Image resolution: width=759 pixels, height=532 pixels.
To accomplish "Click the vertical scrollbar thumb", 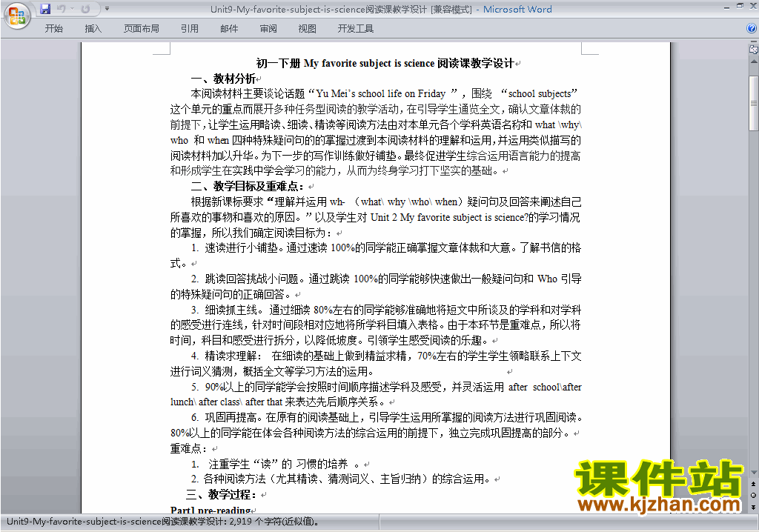I will [x=753, y=103].
